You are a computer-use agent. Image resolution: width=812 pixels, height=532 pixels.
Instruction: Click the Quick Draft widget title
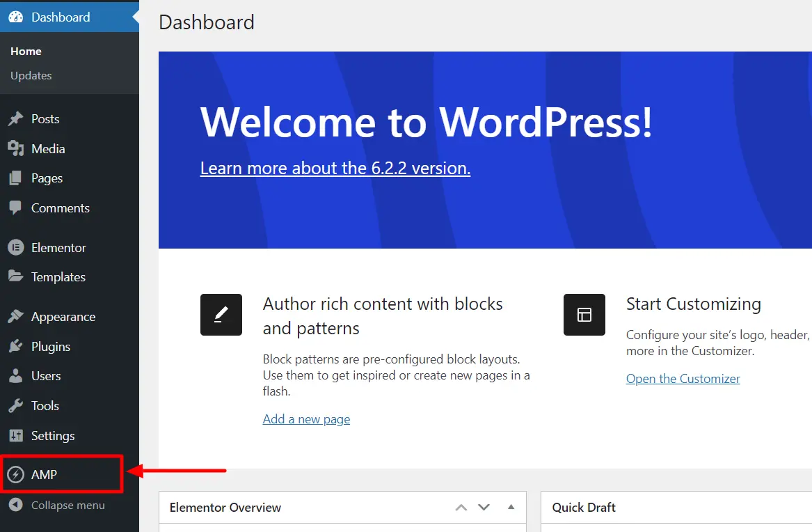[x=584, y=508]
